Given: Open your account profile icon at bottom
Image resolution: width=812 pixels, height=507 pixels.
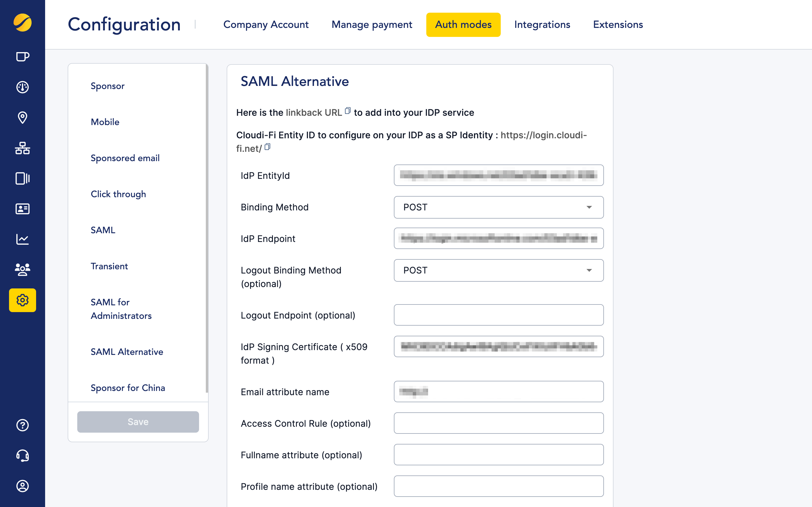Looking at the screenshot, I should (22, 486).
